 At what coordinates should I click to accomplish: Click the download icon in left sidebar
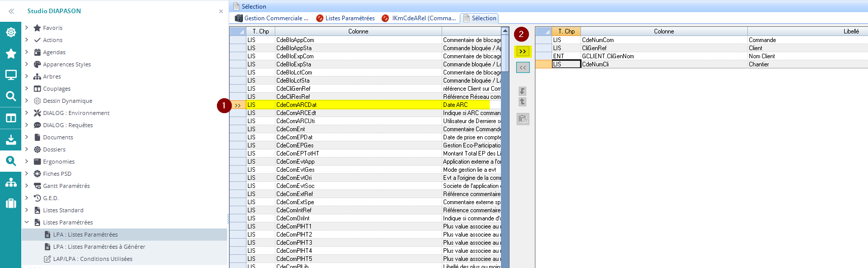click(11, 140)
